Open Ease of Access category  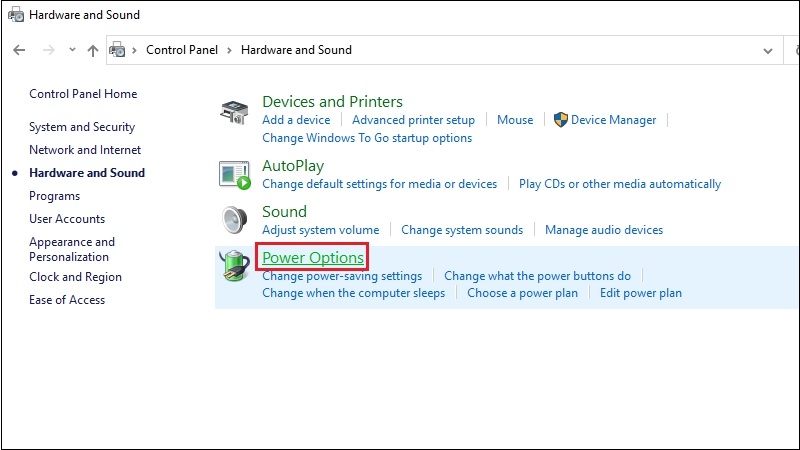(x=67, y=300)
